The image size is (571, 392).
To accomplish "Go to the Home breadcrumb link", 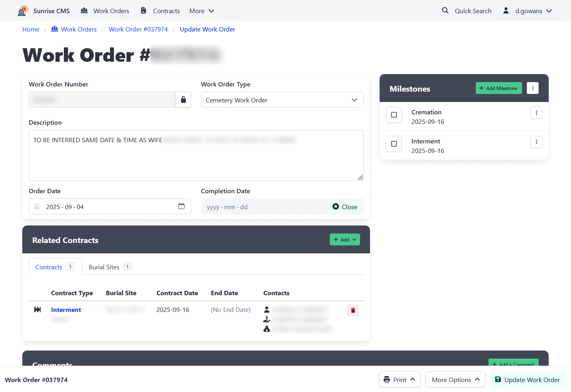I will [31, 29].
